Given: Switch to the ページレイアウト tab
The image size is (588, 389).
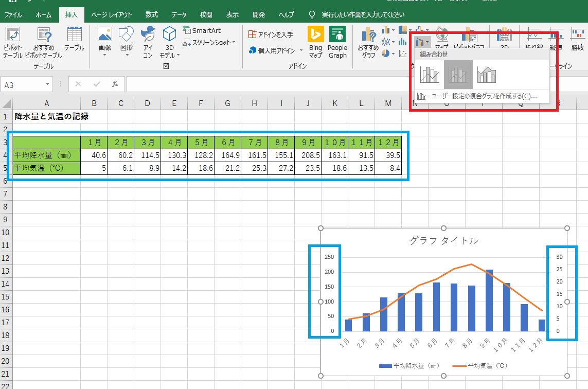Looking at the screenshot, I should click(x=111, y=14).
